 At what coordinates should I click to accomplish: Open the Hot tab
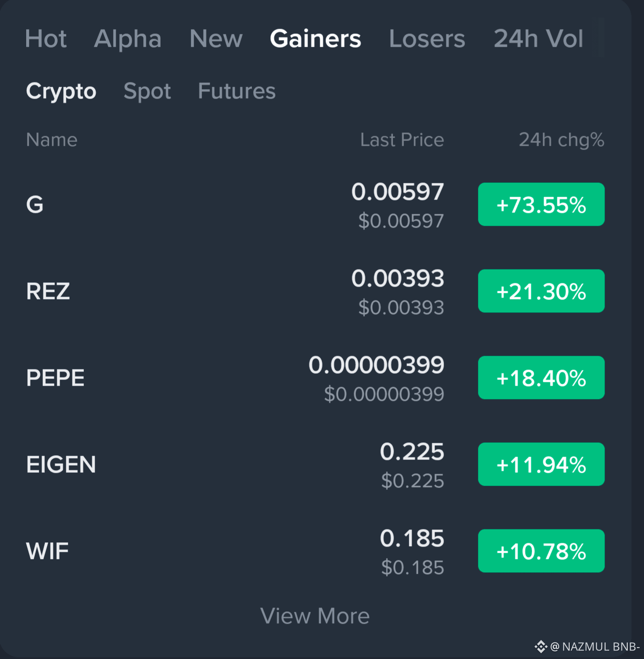click(46, 39)
